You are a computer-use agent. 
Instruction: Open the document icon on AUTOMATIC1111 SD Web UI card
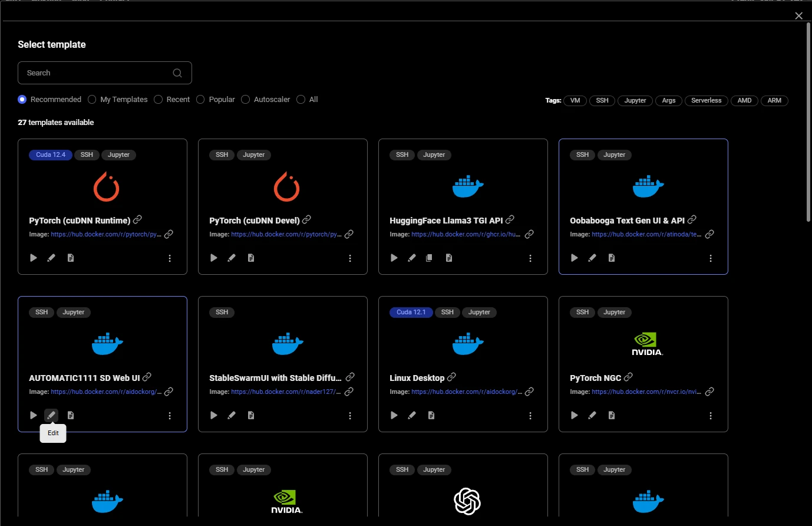pyautogui.click(x=71, y=415)
